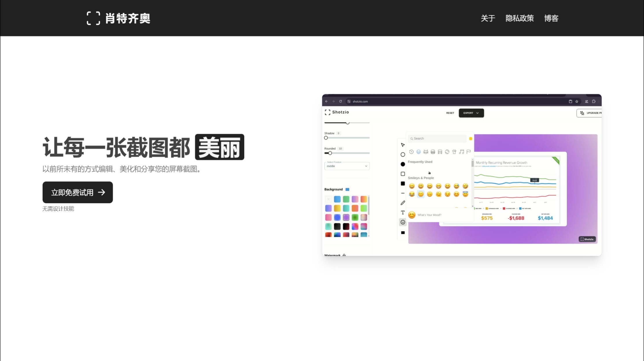Click the browser reload icon in the mockup
Image resolution: width=644 pixels, height=361 pixels.
[341, 101]
